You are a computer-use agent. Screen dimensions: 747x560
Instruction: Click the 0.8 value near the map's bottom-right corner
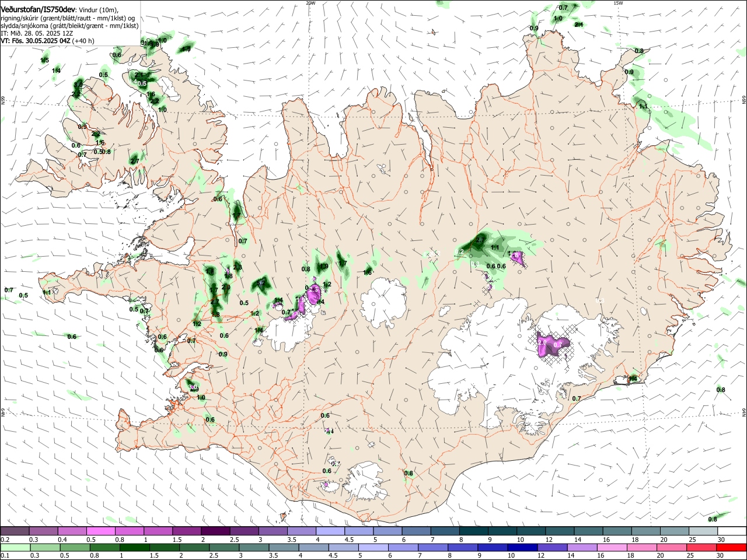click(x=713, y=519)
